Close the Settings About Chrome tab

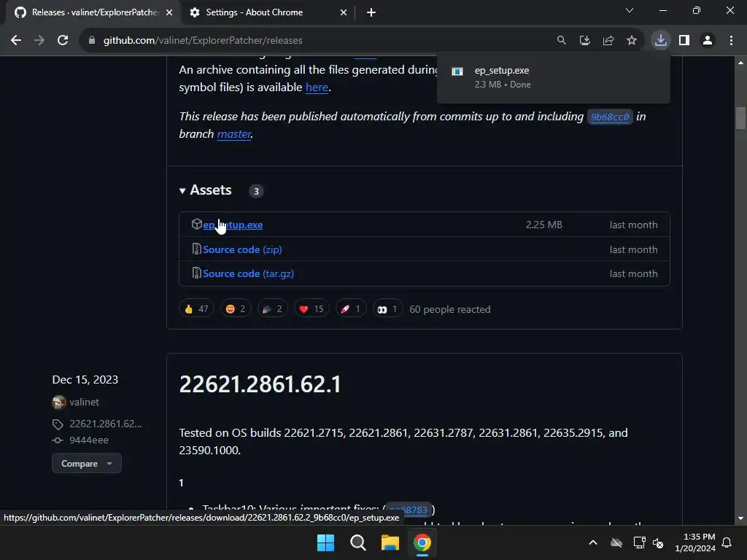tap(344, 12)
